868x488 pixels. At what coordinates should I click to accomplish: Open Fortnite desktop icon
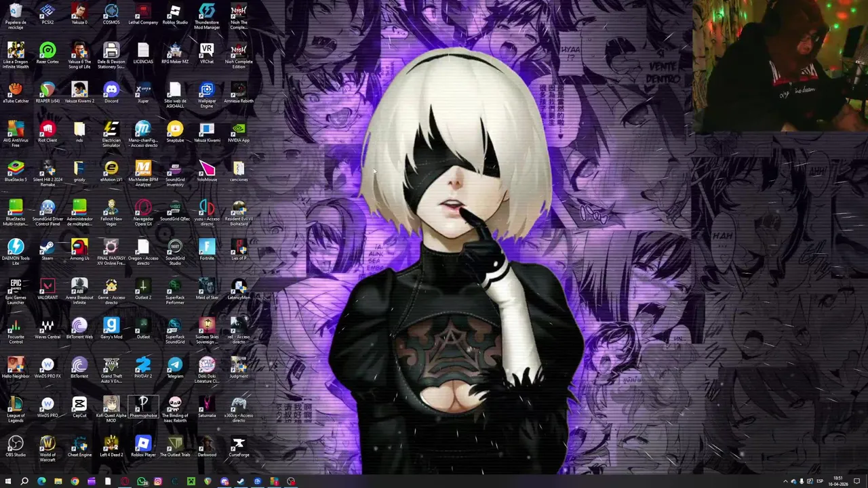tap(207, 250)
